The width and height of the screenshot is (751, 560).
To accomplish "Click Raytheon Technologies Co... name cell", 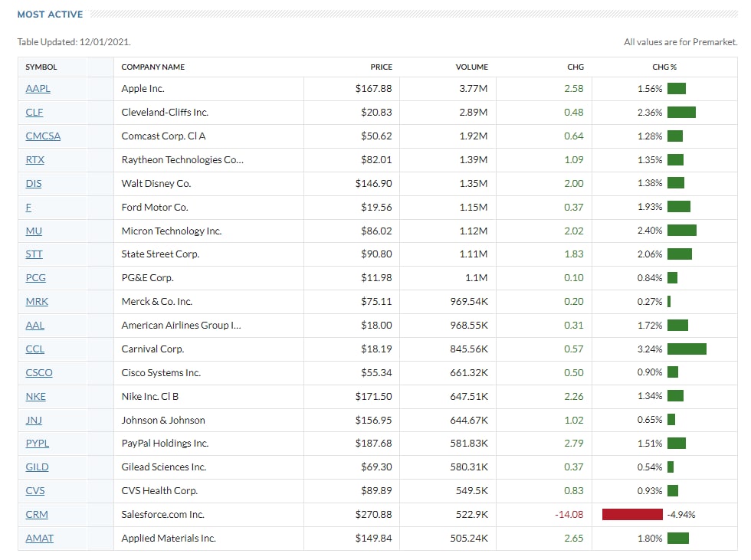I will tap(182, 159).
